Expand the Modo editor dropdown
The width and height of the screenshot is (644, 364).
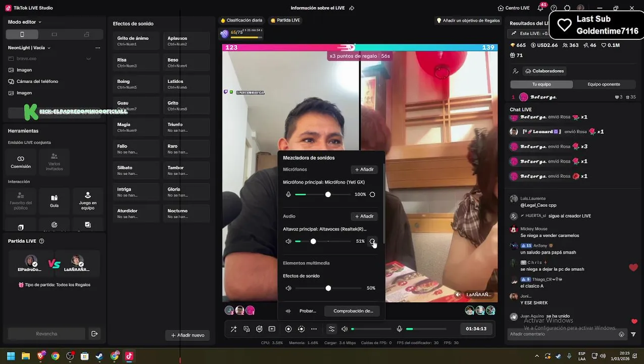pos(25,22)
